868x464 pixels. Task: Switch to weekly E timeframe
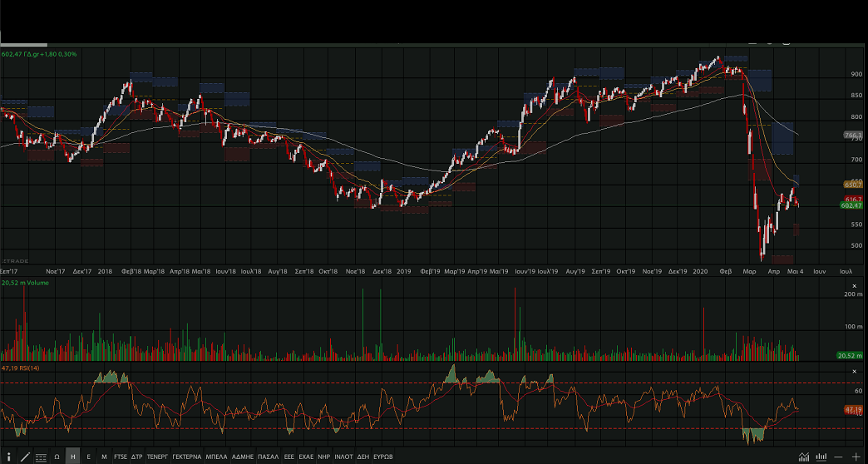click(88, 457)
